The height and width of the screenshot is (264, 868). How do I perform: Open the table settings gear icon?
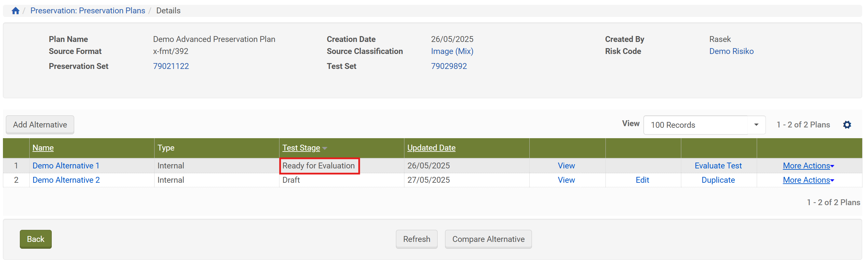tap(847, 125)
